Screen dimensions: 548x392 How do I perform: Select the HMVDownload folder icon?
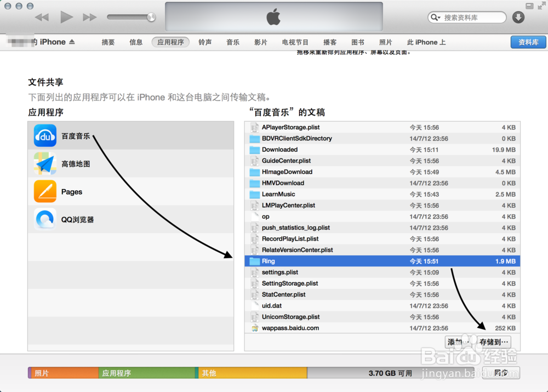tap(255, 183)
